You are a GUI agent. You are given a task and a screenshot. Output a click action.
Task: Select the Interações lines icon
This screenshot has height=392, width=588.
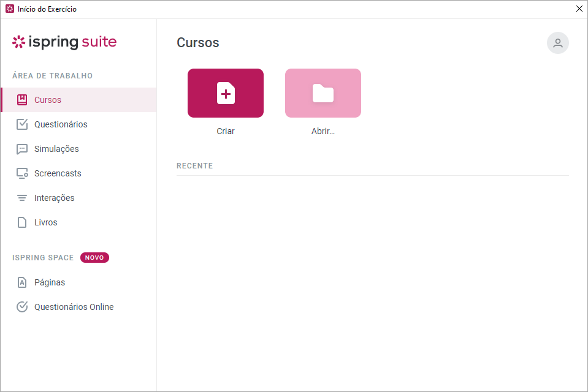[x=22, y=198]
